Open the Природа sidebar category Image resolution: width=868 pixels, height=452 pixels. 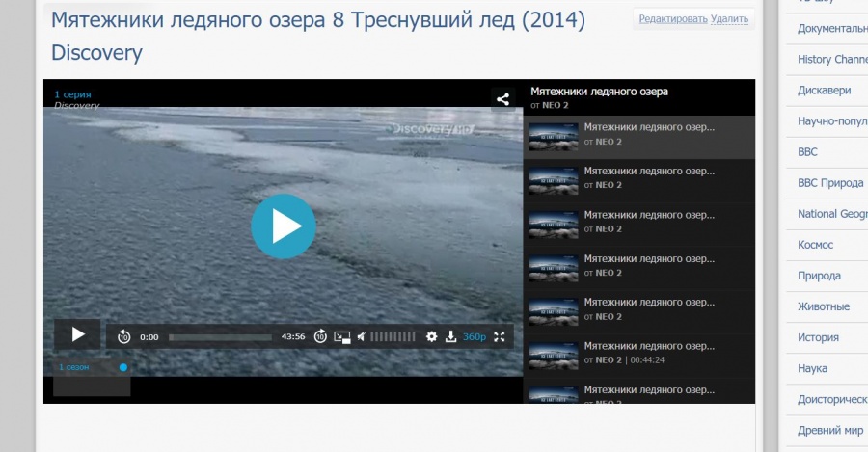pos(819,276)
